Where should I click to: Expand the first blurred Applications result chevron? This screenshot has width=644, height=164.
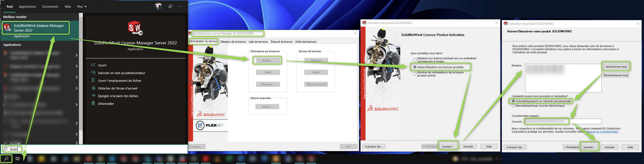tap(76, 55)
